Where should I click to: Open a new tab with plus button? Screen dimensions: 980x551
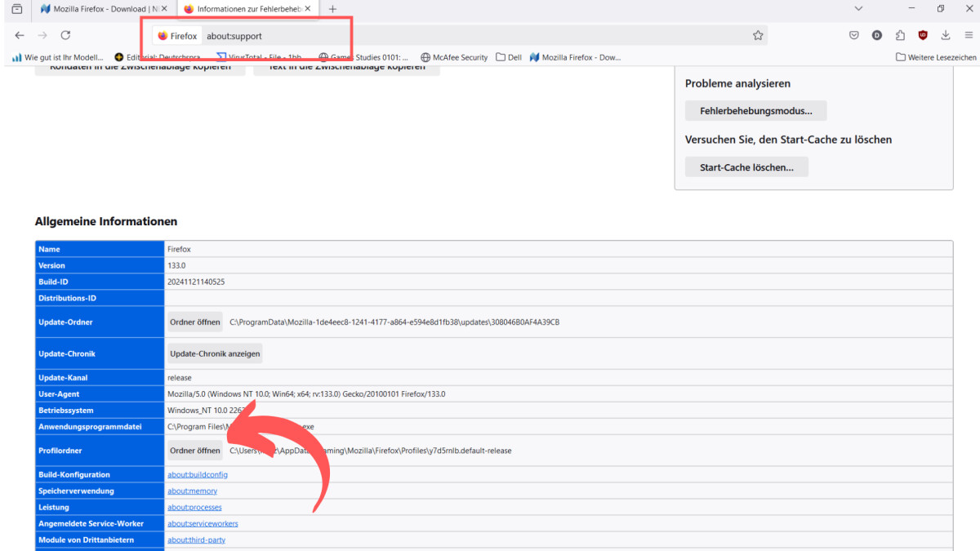[x=332, y=9]
